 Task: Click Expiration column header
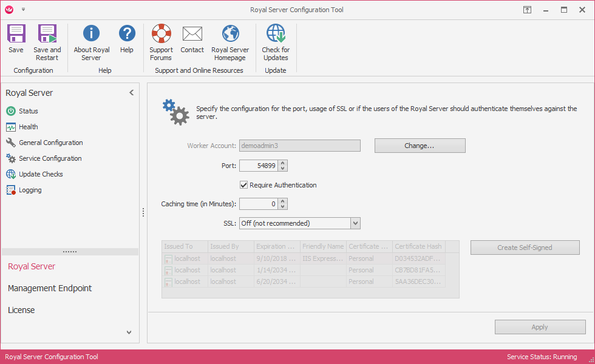[x=277, y=246]
